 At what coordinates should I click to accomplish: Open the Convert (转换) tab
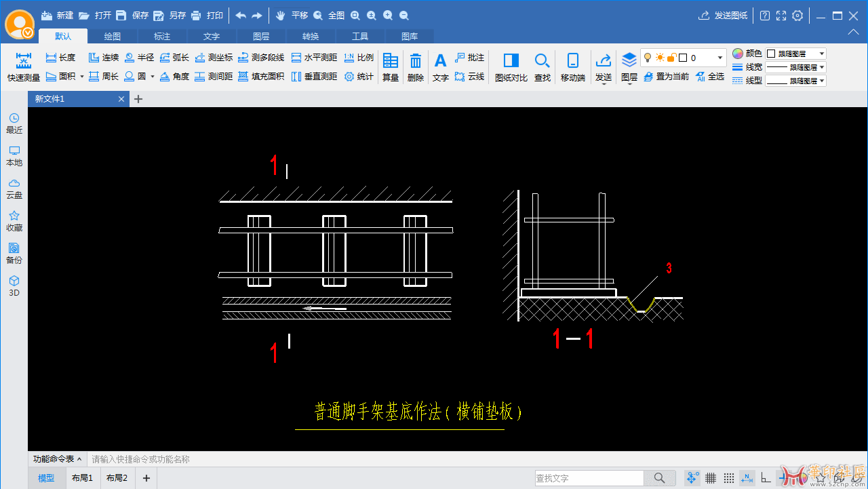311,37
